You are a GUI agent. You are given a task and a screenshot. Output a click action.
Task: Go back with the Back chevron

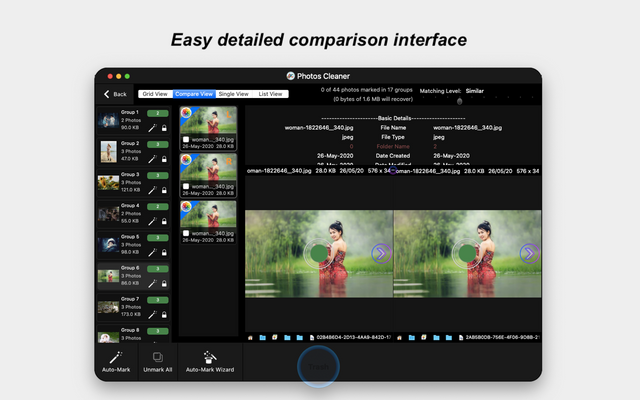115,94
